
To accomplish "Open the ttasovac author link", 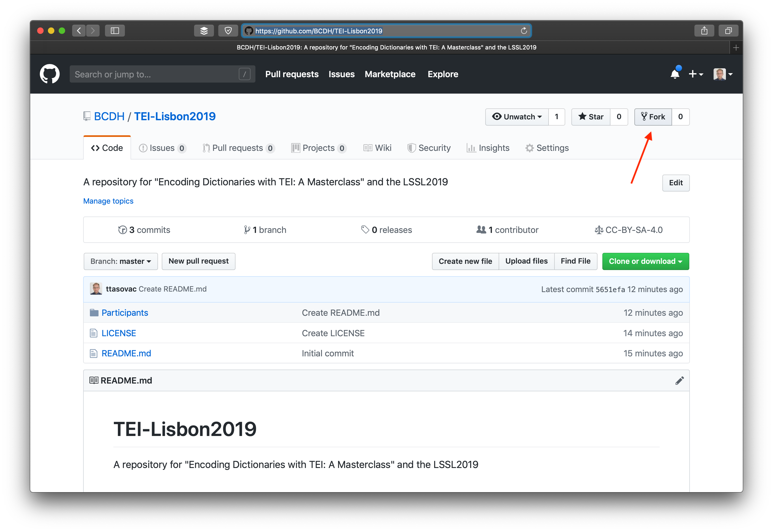I will [121, 289].
